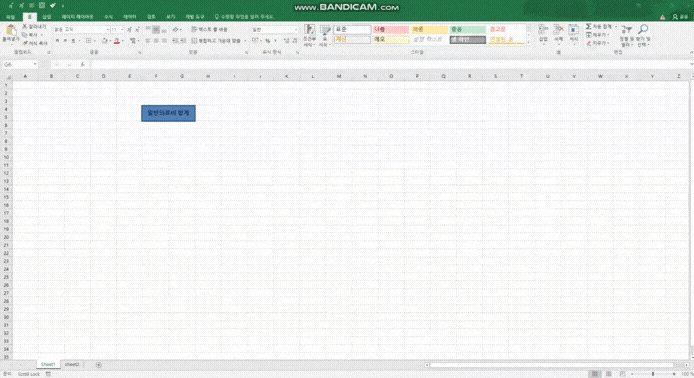This screenshot has height=378, width=694.
Task: Click the formula bar input field
Action: pyautogui.click(x=389, y=65)
